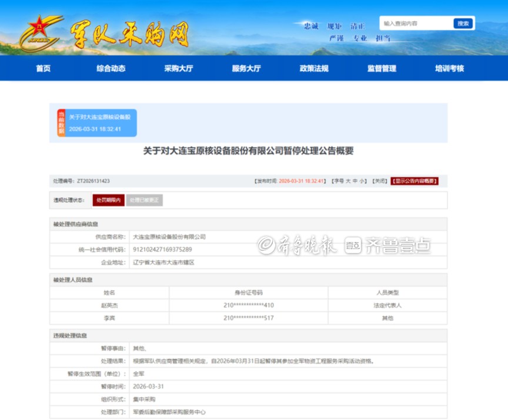
Task: Set font size to 大 (large)
Action: (x=347, y=181)
